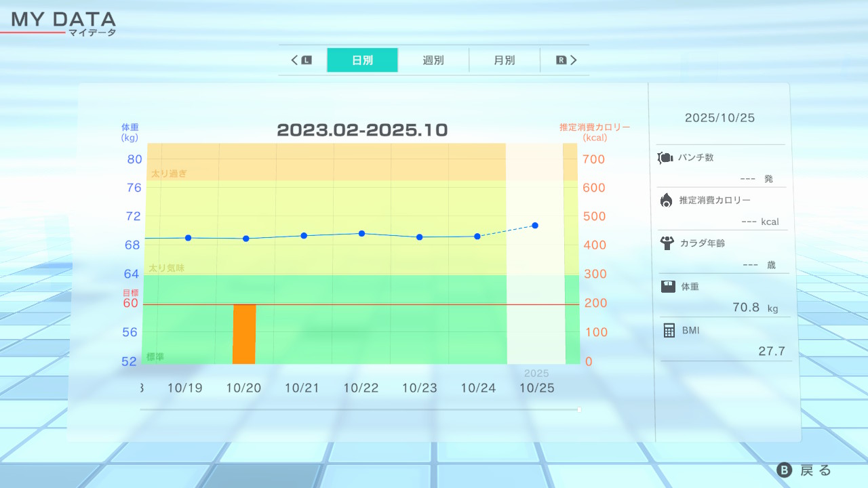This screenshot has width=868, height=488.
Task: Click the weight scale icon
Action: coord(668,286)
